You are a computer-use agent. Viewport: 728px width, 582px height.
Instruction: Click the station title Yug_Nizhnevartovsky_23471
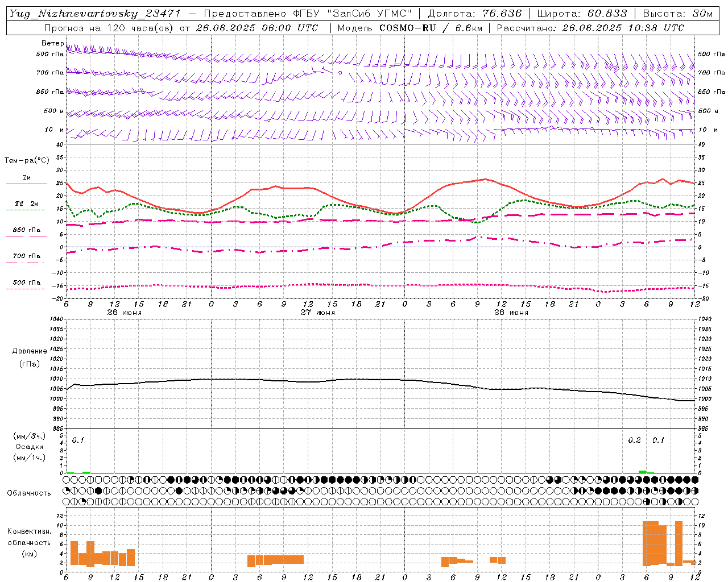click(x=95, y=14)
